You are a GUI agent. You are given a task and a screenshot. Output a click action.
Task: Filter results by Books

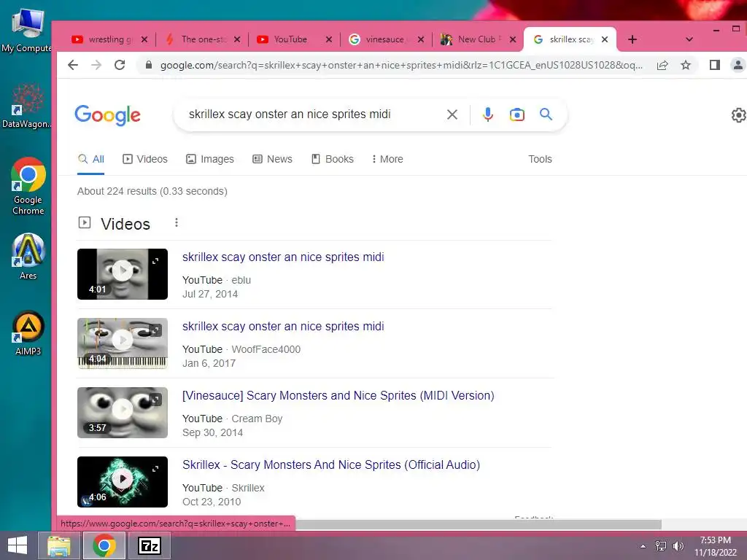click(x=332, y=159)
